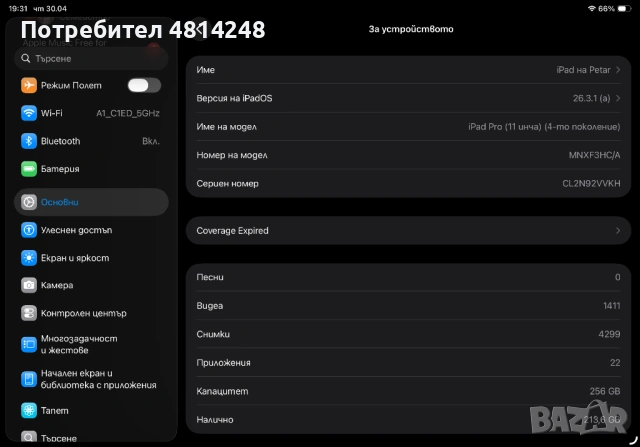Tap the 26.3.1 (a) version value
640x447 pixels.
591,98
